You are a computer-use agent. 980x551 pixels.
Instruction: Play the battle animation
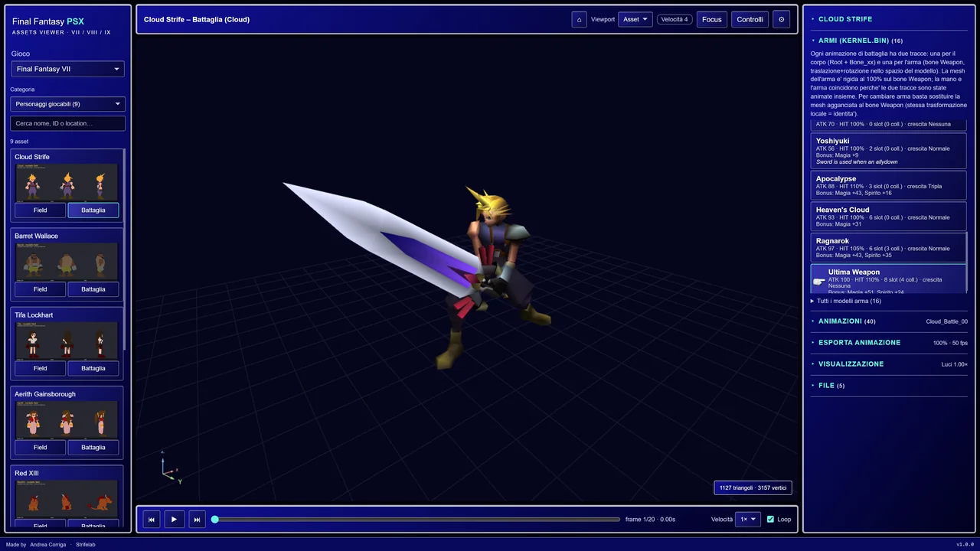tap(174, 519)
